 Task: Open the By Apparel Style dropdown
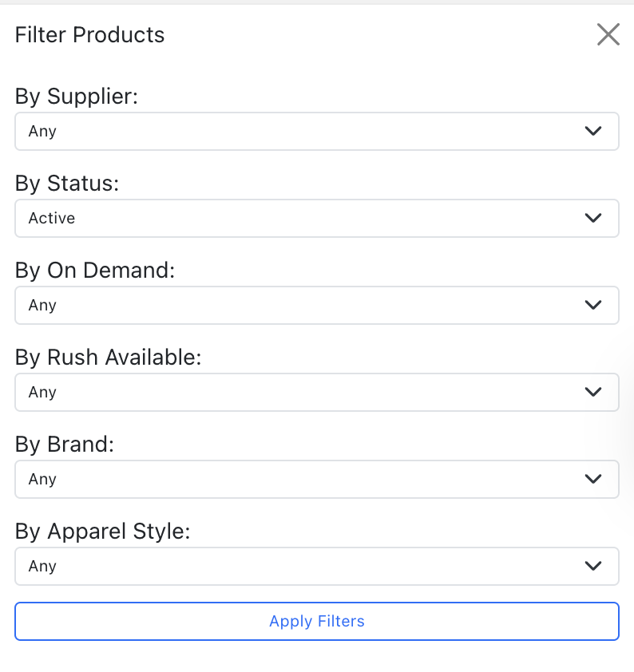(x=317, y=566)
